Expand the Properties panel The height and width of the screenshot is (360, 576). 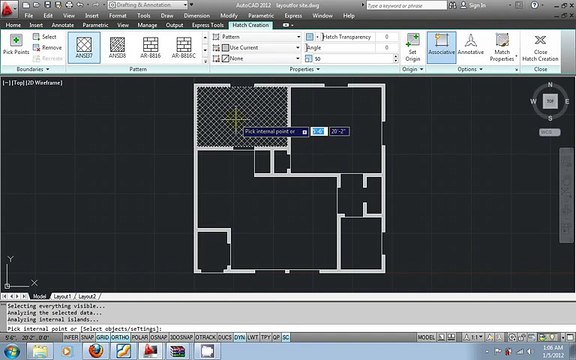(x=305, y=69)
